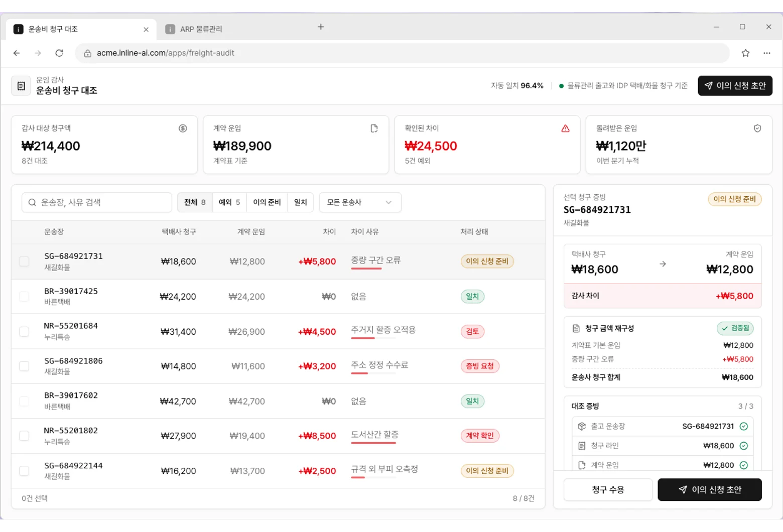This screenshot has width=783, height=532.
Task: Click the browser back arrow
Action: tap(17, 53)
